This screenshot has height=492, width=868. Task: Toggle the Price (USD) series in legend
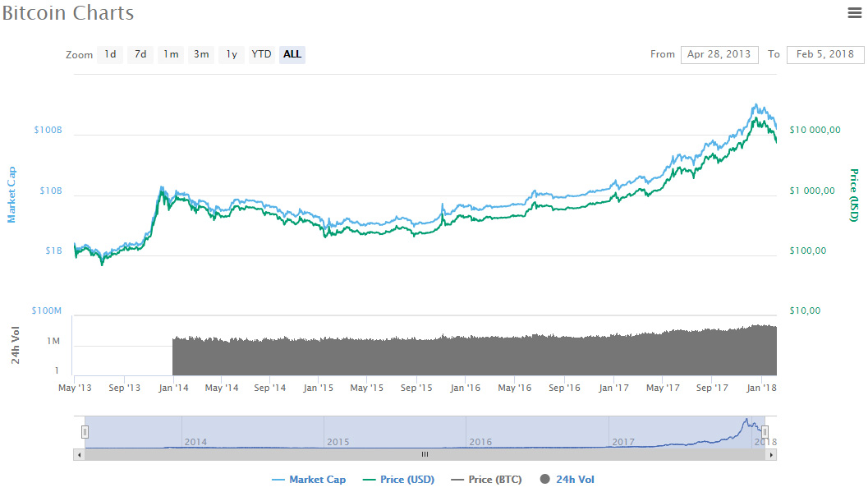(398, 480)
